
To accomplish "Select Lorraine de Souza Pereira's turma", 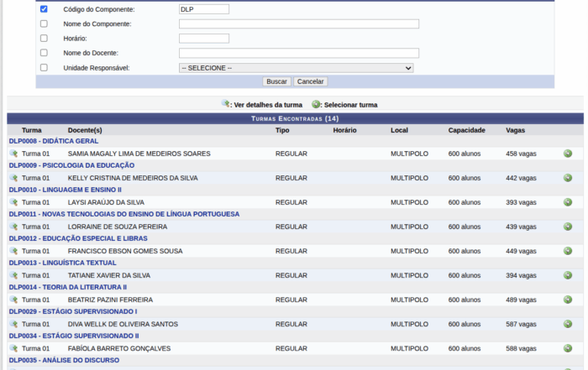I will pyautogui.click(x=568, y=227).
